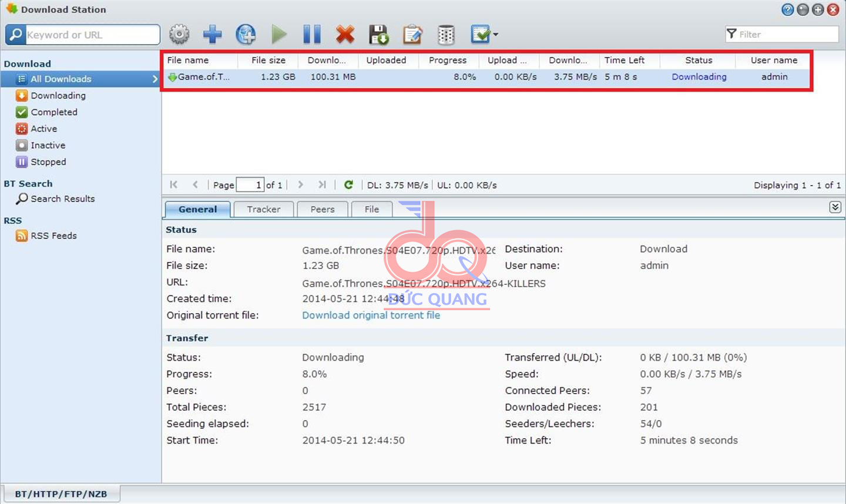Minimize the Download Station window
This screenshot has height=504, width=846.
pyautogui.click(x=803, y=9)
